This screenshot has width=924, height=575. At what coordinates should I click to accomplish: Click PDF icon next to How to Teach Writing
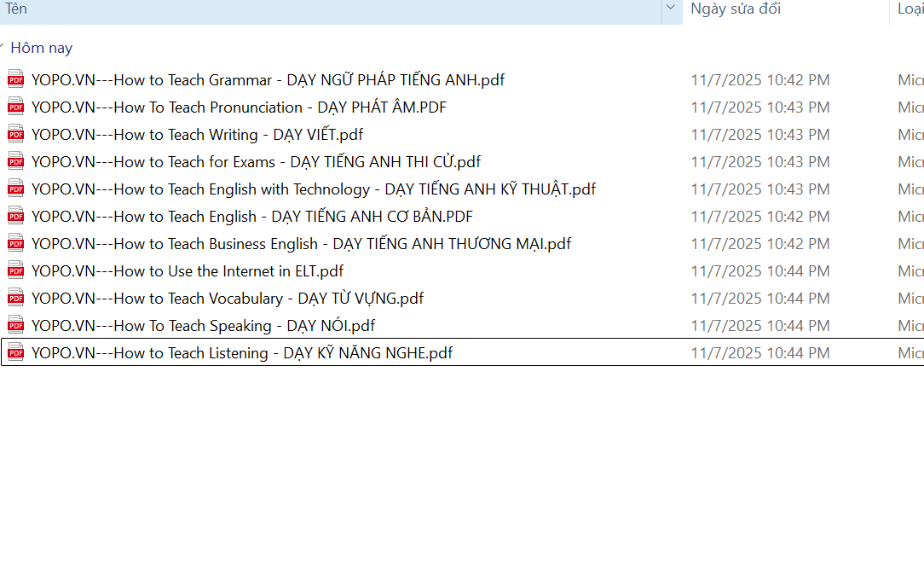point(15,135)
